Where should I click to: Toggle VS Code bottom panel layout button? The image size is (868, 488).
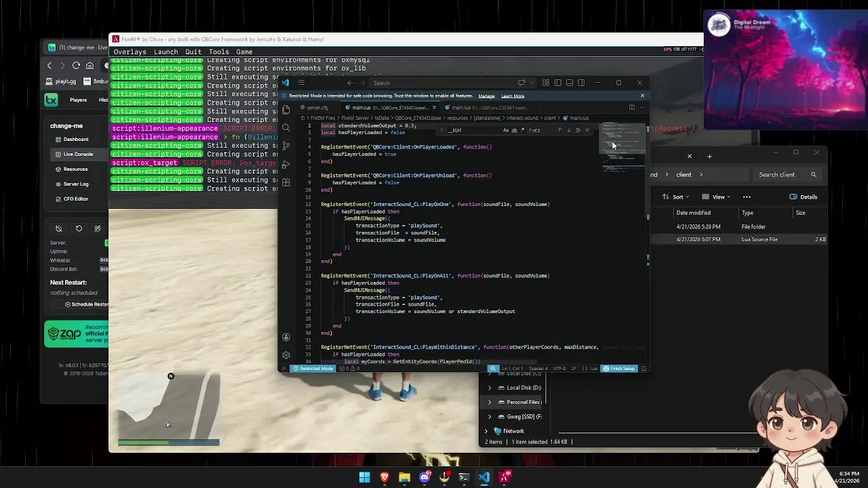click(570, 83)
